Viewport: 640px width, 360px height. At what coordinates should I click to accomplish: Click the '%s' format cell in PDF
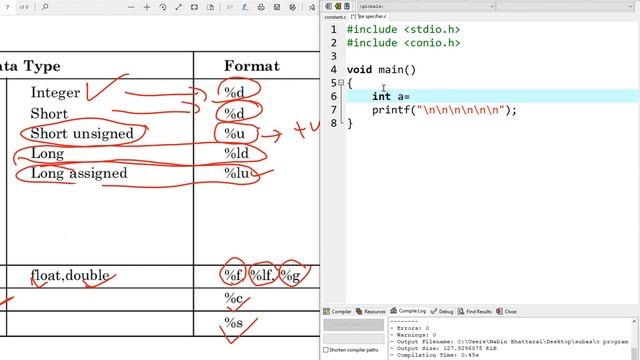click(233, 323)
